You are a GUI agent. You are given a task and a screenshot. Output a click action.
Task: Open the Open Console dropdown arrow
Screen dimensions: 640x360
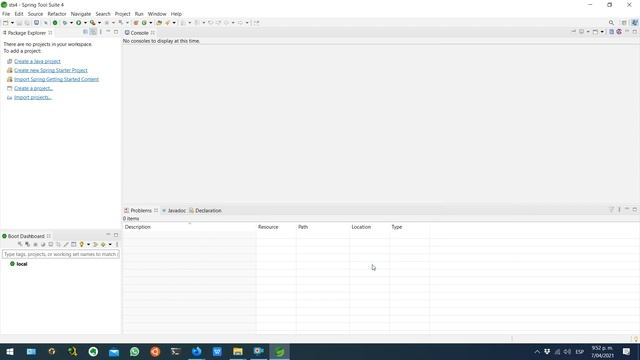602,32
